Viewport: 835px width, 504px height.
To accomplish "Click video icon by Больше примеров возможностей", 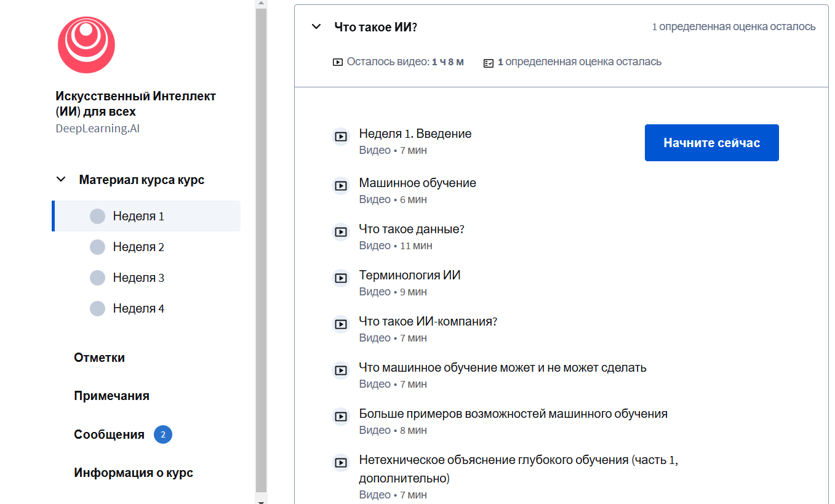I will pyautogui.click(x=340, y=417).
